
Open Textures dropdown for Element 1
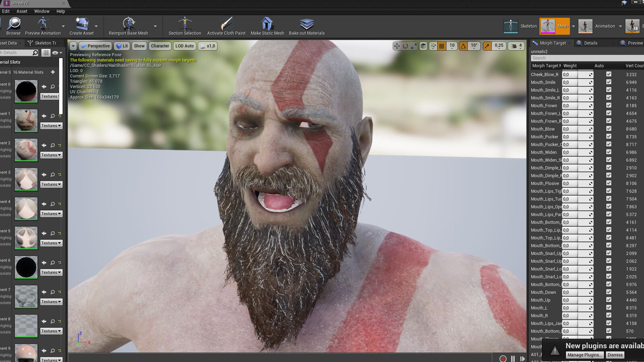pos(51,125)
